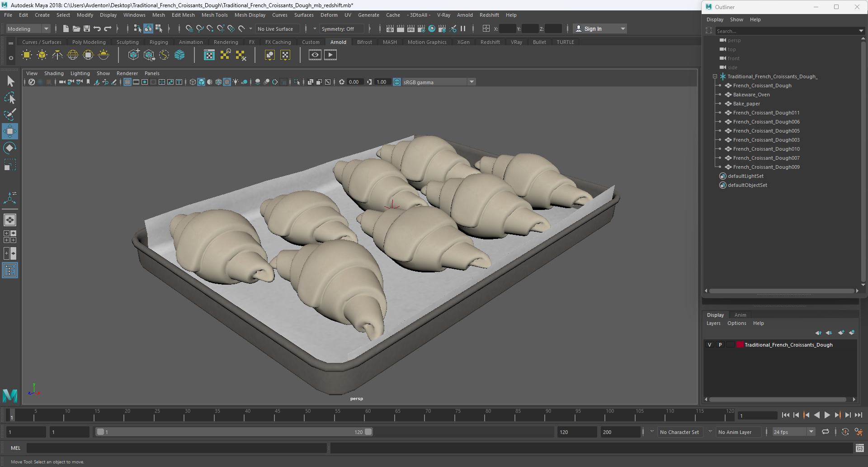Screen dimensions: 868x467
Task: Toggle playback P of Traditional_French_Croissants_Dough layer
Action: pos(720,345)
